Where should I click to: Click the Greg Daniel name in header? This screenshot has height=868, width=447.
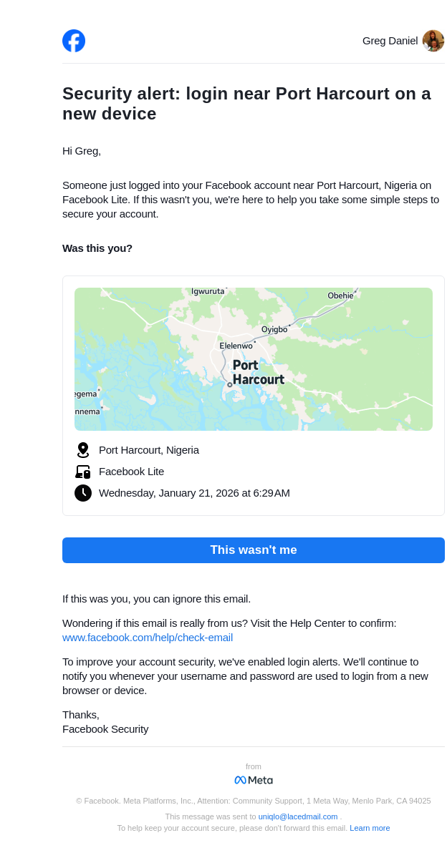coord(390,41)
